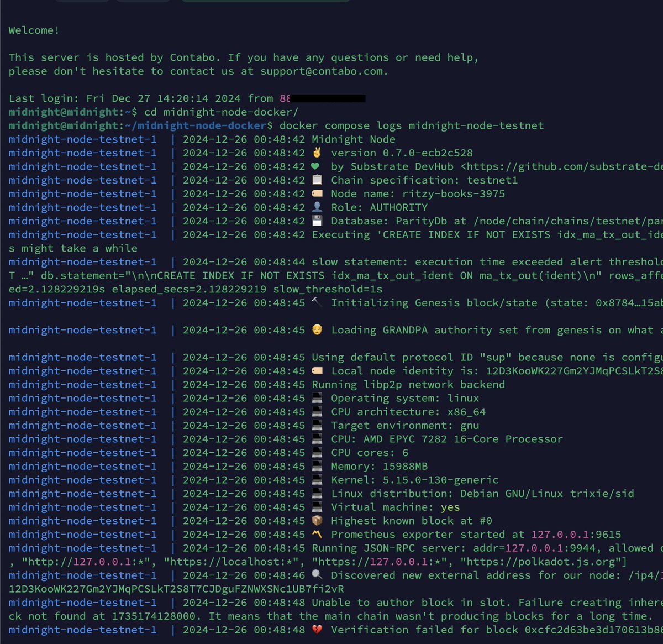The width and height of the screenshot is (663, 644).
Task: Click the person emoji before Role: AUTHORITY
Action: [317, 207]
